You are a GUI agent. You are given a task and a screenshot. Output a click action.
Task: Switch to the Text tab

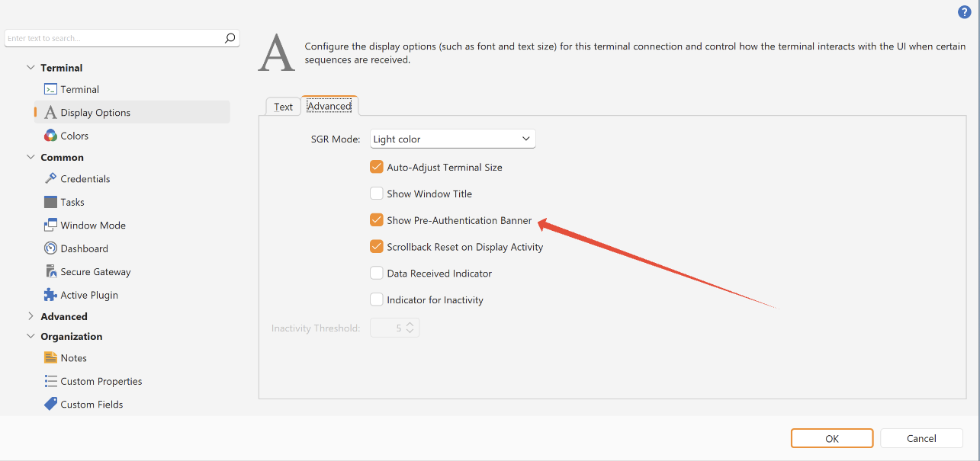click(x=283, y=107)
